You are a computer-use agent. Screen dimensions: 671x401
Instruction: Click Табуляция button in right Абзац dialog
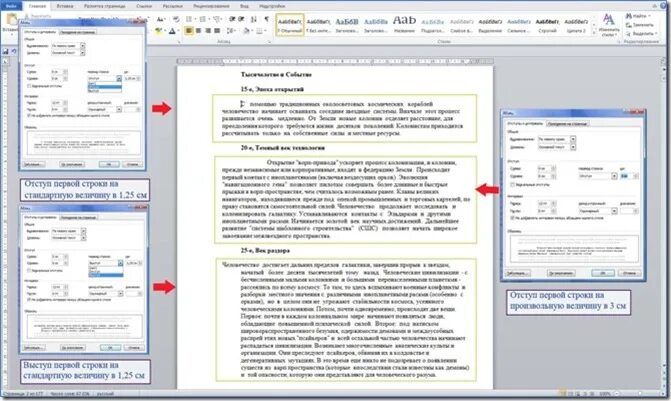517,273
